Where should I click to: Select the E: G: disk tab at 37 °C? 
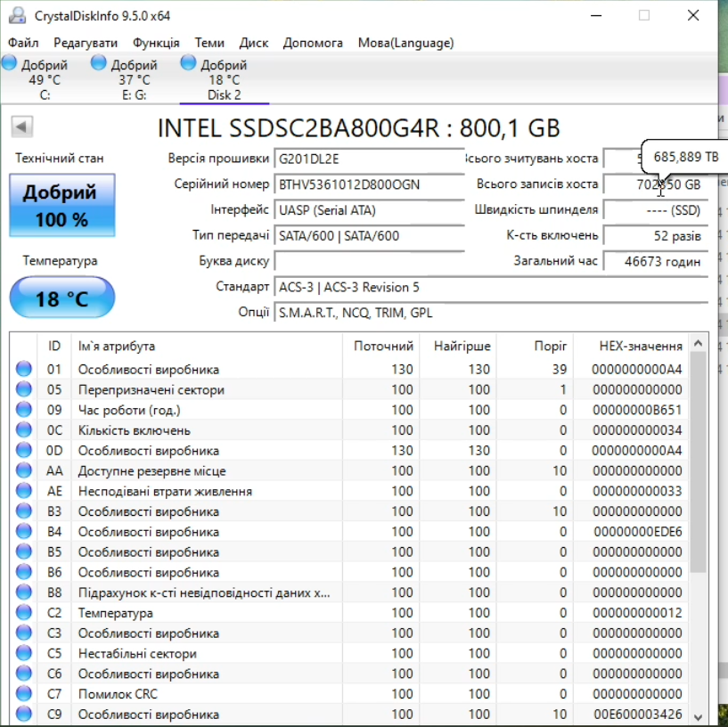[135, 79]
